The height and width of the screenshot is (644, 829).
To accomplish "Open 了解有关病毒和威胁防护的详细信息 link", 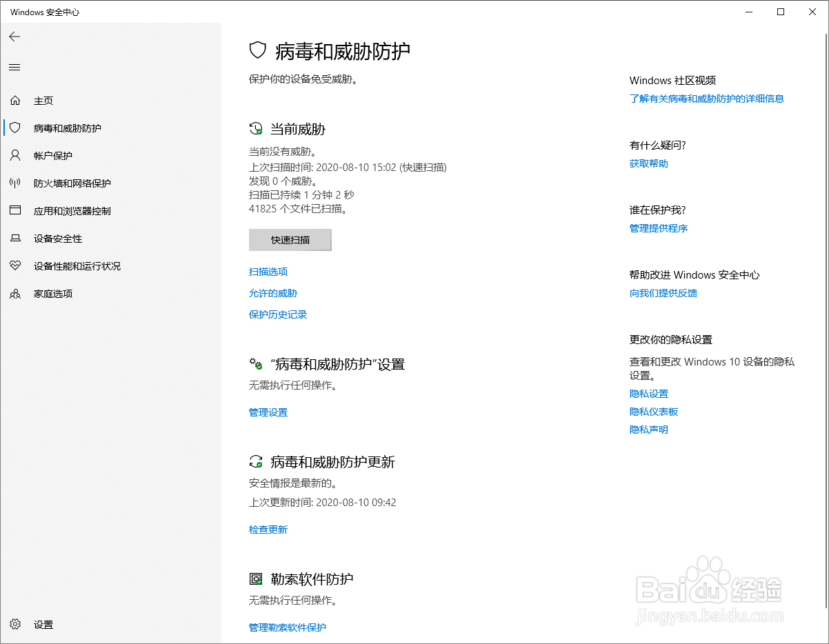I will 707,99.
